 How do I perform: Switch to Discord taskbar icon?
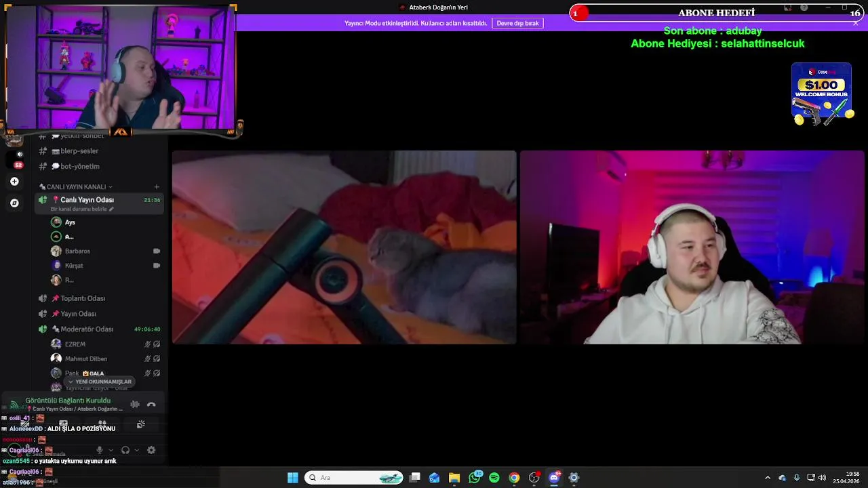click(x=554, y=478)
